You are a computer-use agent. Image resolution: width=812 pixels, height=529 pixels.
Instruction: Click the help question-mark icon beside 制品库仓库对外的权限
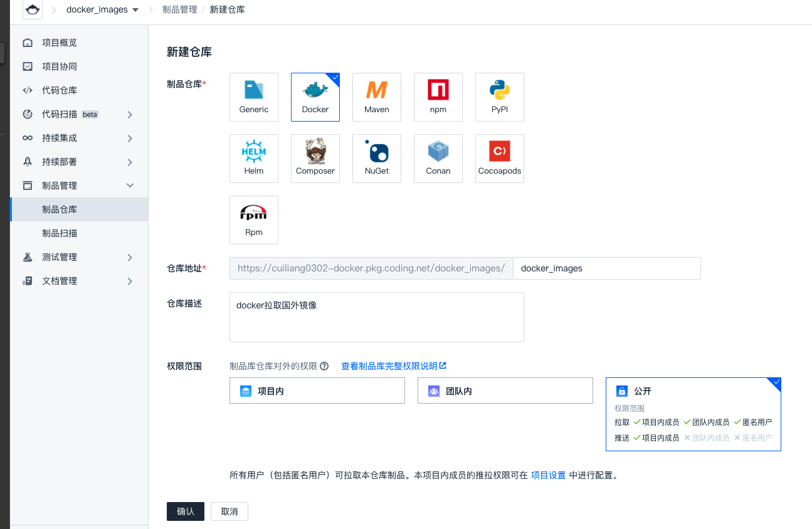click(324, 366)
